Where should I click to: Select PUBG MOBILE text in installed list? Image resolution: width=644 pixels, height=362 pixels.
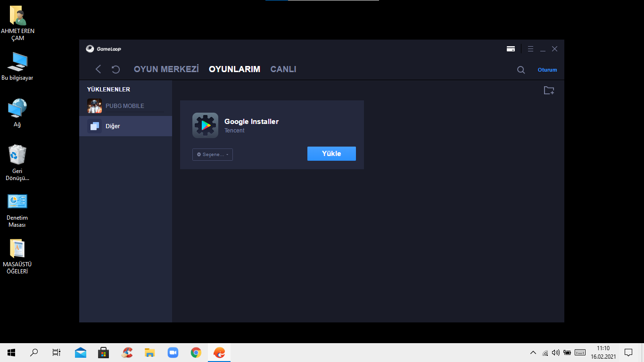point(125,106)
